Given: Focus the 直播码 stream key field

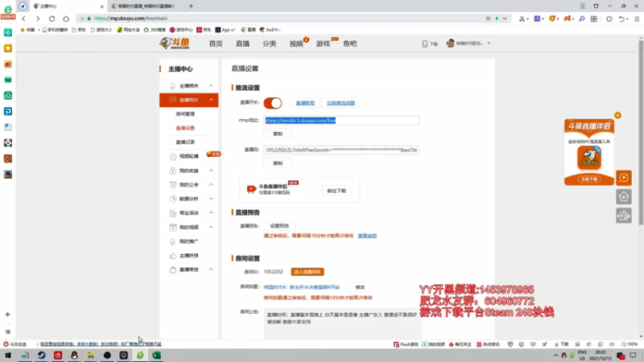Looking at the screenshot, I should click(341, 150).
